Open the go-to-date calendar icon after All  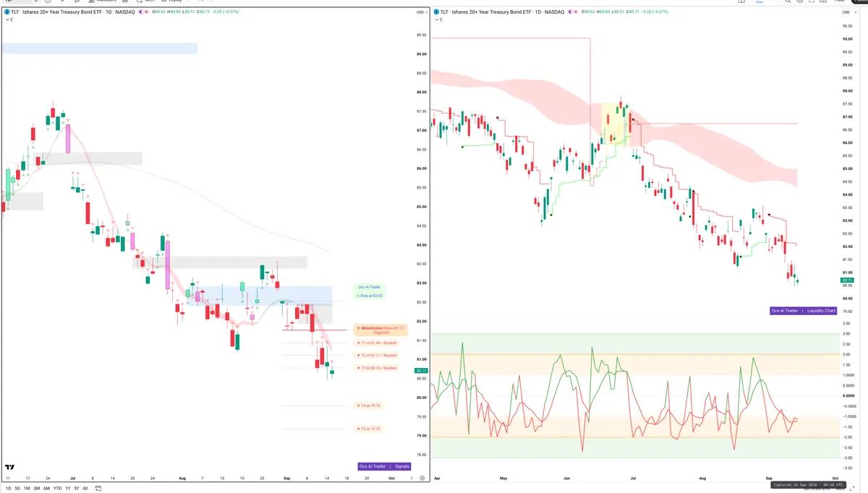pyautogui.click(x=98, y=489)
